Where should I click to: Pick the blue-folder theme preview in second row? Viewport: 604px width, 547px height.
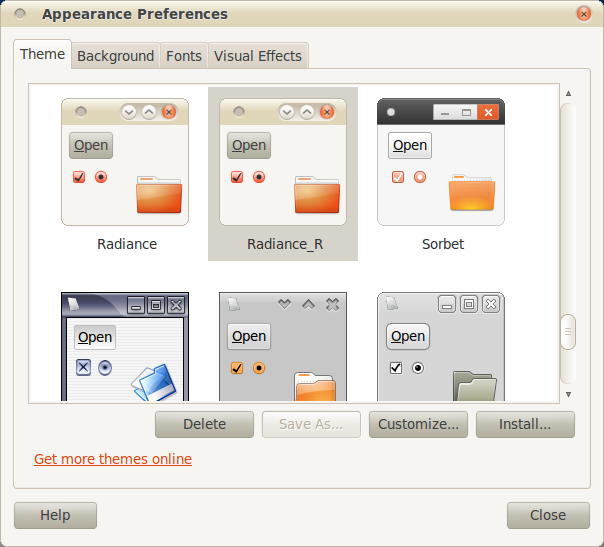point(125,346)
